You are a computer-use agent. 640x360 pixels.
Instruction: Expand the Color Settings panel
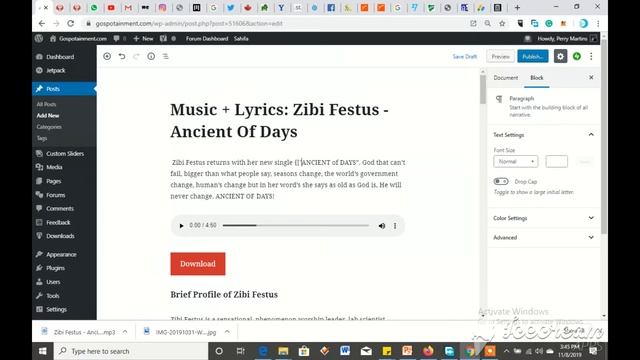click(x=544, y=218)
